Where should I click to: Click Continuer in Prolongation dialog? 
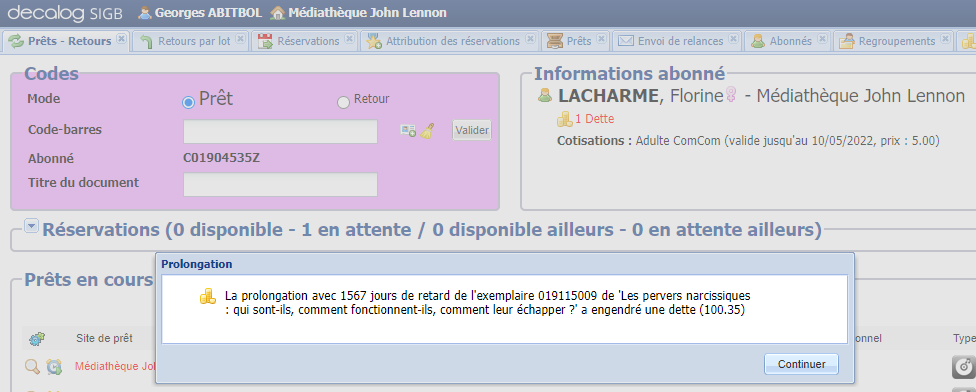(801, 364)
